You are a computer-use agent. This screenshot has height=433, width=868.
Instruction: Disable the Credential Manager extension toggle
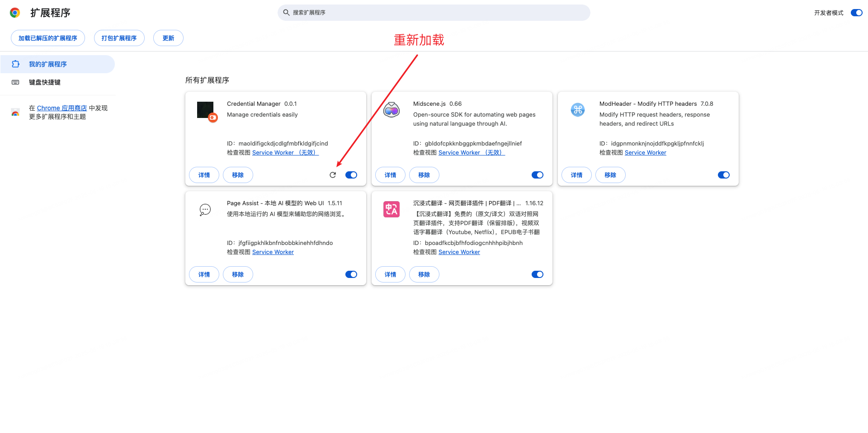(x=351, y=175)
